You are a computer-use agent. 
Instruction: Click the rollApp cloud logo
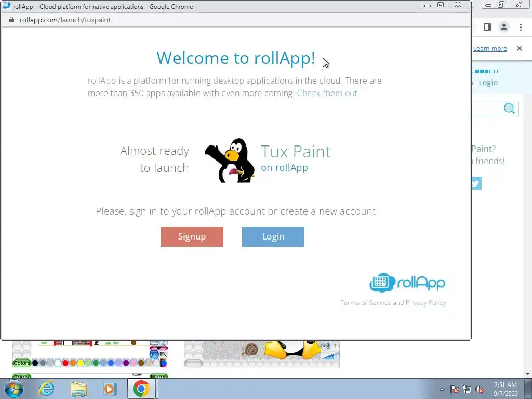pyautogui.click(x=407, y=283)
